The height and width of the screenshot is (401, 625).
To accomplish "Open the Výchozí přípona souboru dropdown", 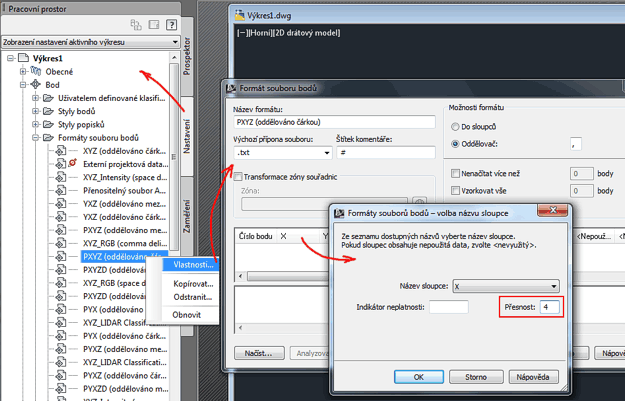I will click(326, 153).
